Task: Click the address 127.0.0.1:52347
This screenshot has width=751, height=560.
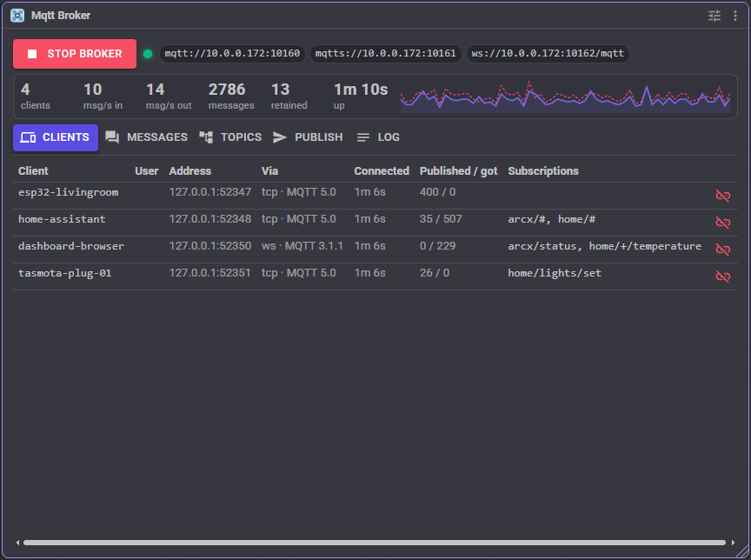Action: coord(209,192)
